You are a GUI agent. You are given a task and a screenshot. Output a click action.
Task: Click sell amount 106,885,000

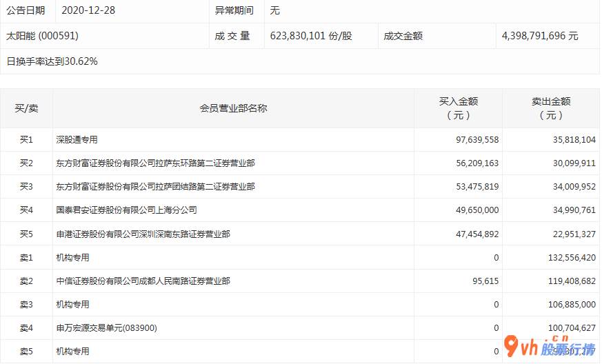(572, 305)
